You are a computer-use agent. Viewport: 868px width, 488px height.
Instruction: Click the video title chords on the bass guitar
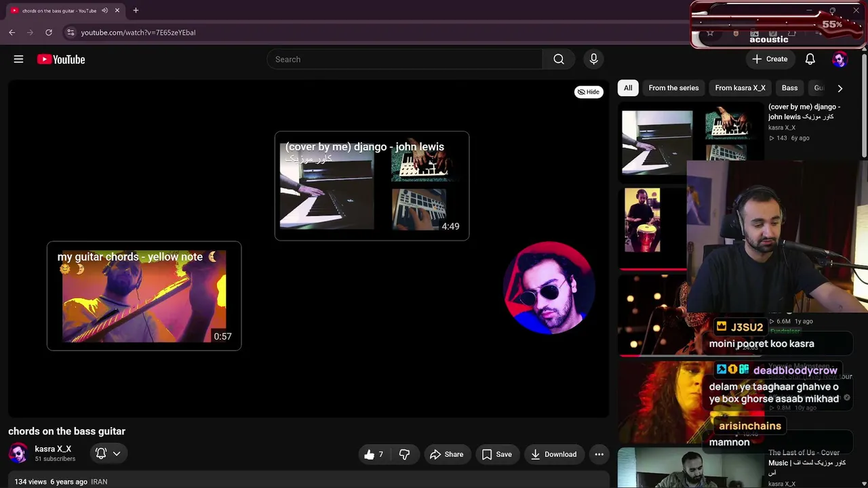coord(66,431)
